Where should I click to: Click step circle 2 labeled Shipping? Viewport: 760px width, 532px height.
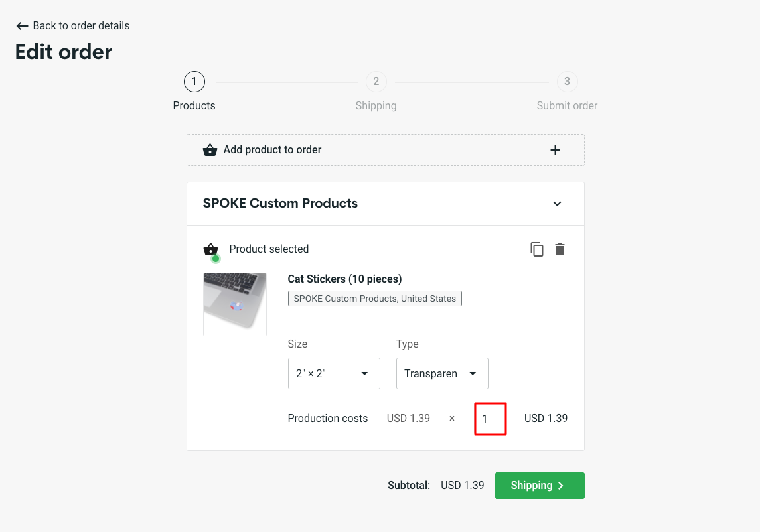(376, 81)
